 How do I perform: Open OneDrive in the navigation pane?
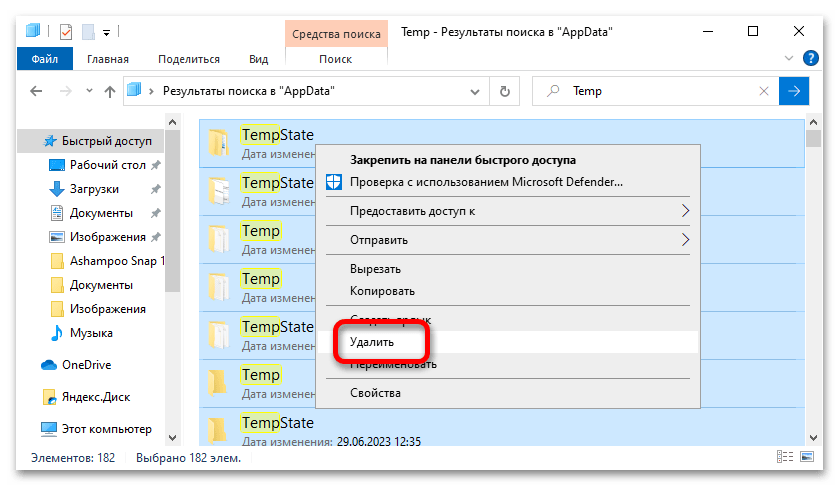pos(87,365)
